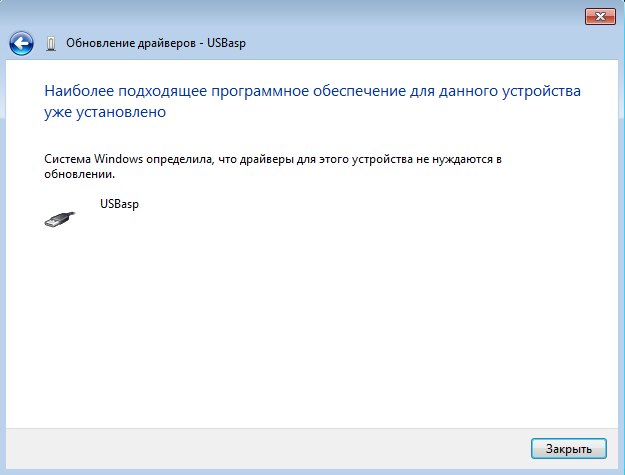Click 'USBasp' in the window title
Image resolution: width=625 pixels, height=475 pixels.
click(x=226, y=43)
